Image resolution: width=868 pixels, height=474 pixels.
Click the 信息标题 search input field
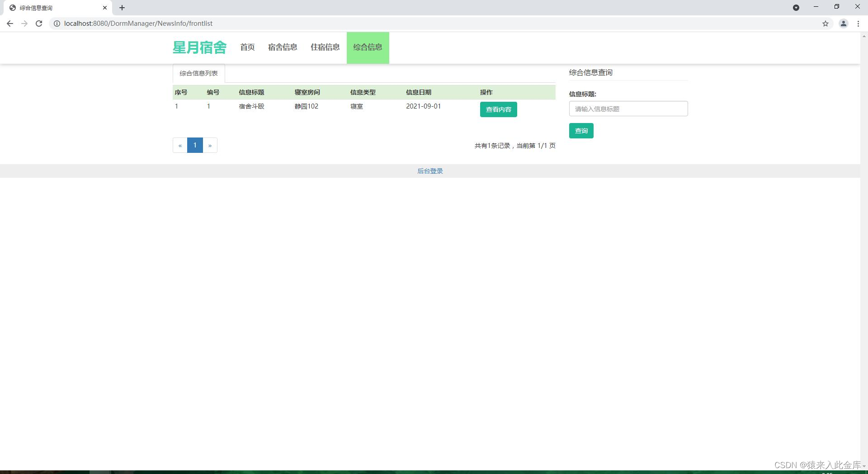click(628, 109)
